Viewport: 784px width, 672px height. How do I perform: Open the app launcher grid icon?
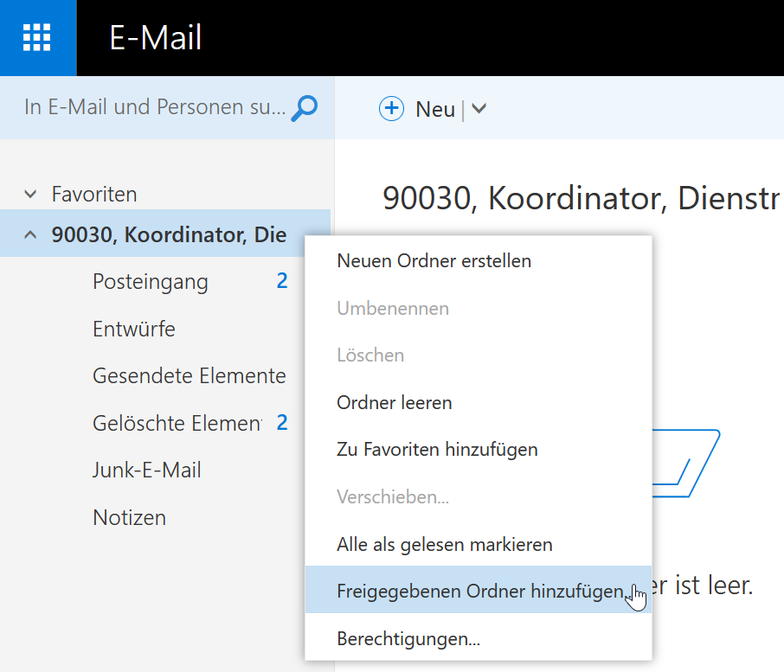tap(37, 37)
